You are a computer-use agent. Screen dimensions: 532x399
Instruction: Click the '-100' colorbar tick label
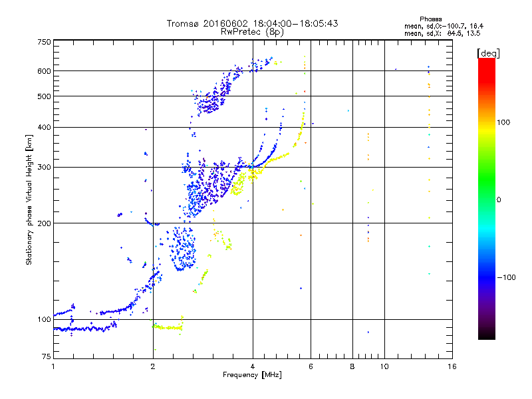tap(506, 277)
